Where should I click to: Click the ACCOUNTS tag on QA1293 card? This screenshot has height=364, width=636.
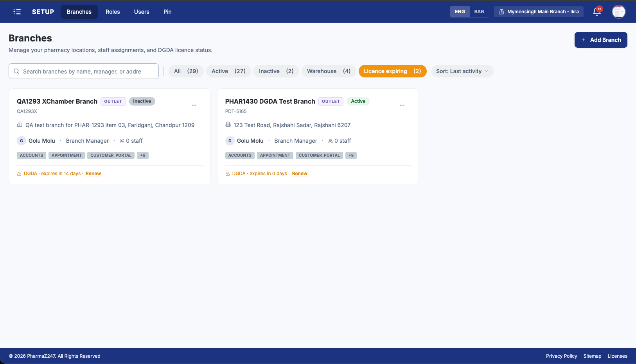(32, 155)
